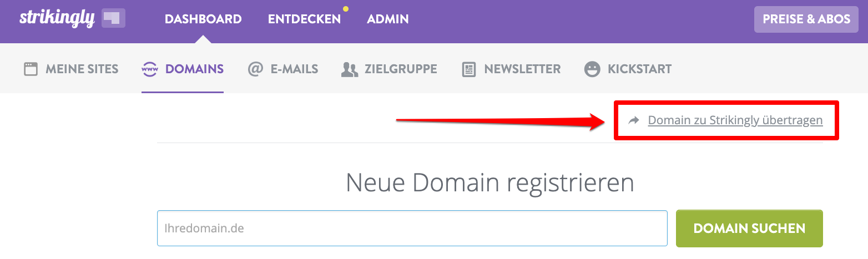Click the newspaper icon for Newsletter
The image size is (868, 259).
tap(469, 69)
